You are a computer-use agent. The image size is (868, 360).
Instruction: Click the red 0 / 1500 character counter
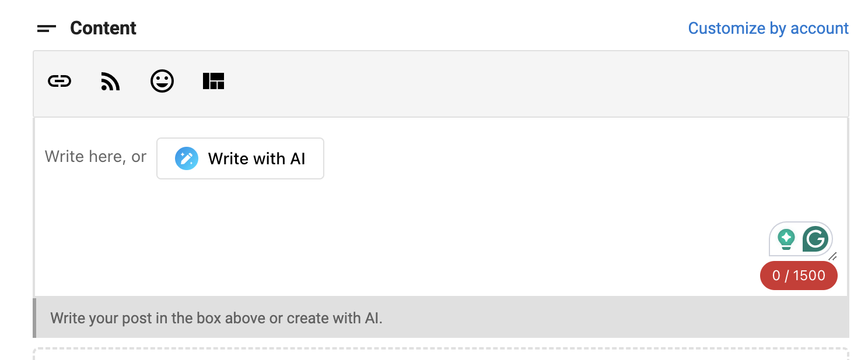(x=799, y=276)
